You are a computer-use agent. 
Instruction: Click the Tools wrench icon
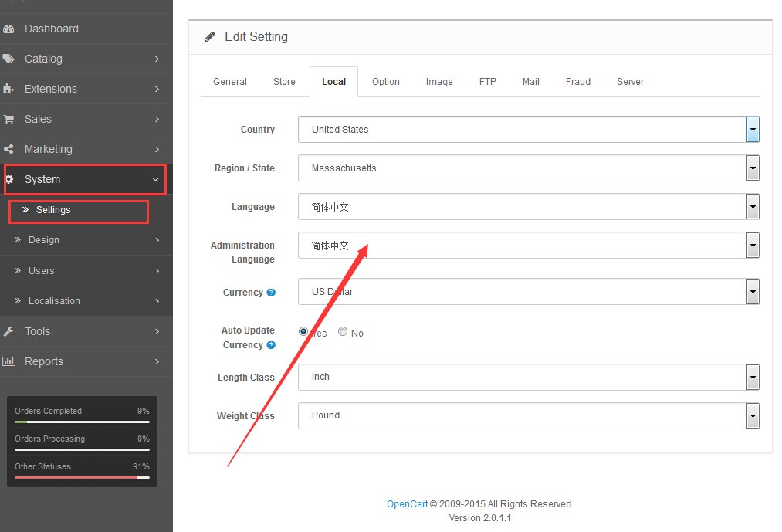8,331
